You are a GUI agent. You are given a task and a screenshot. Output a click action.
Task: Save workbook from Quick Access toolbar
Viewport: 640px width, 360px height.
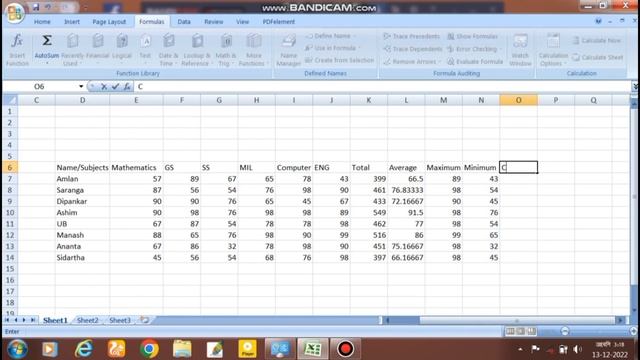pyautogui.click(x=36, y=7)
